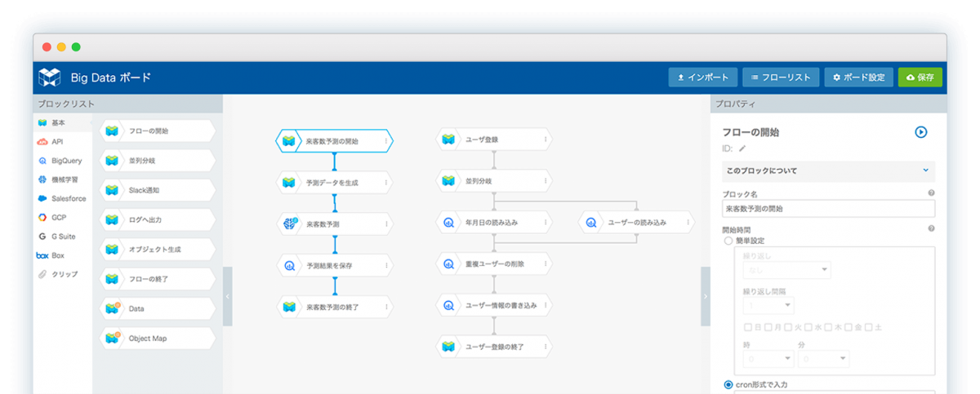
Task: Select the GCP category tab
Action: tap(63, 218)
